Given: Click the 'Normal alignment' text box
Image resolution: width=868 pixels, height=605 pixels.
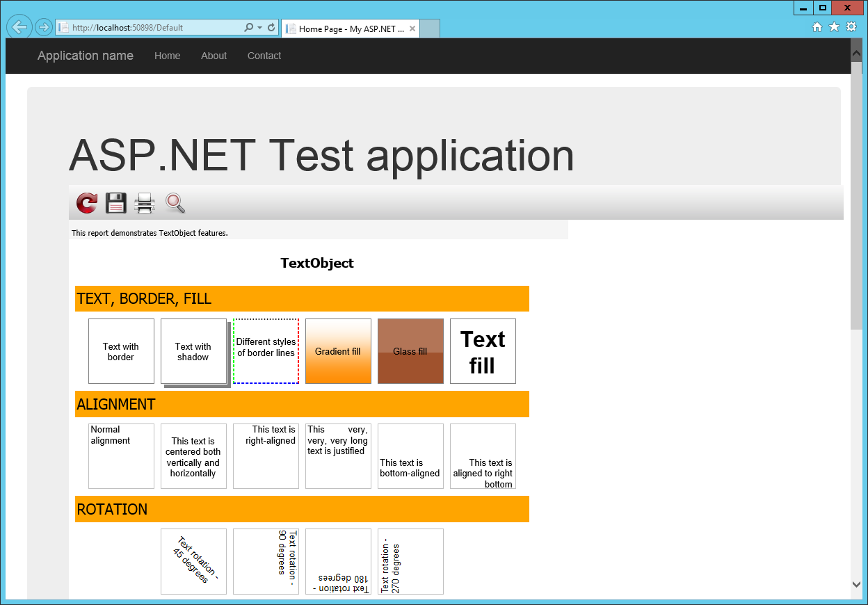Looking at the screenshot, I should [121, 456].
